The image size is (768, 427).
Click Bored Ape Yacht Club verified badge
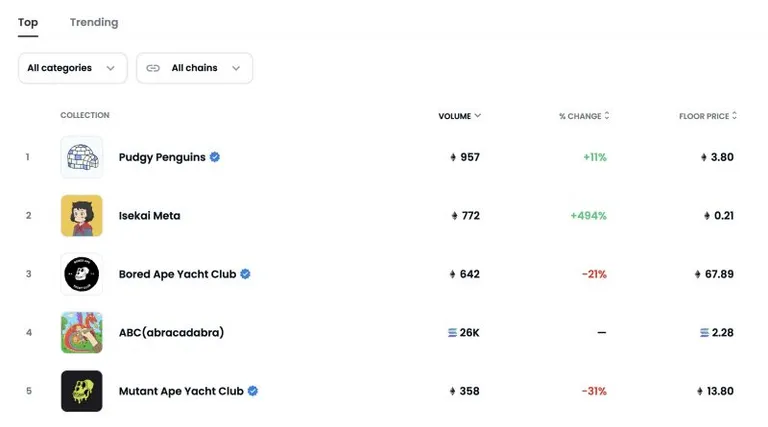point(245,274)
